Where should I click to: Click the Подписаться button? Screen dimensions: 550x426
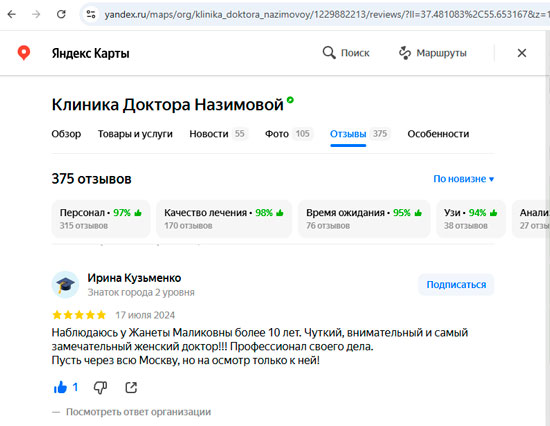tap(456, 285)
